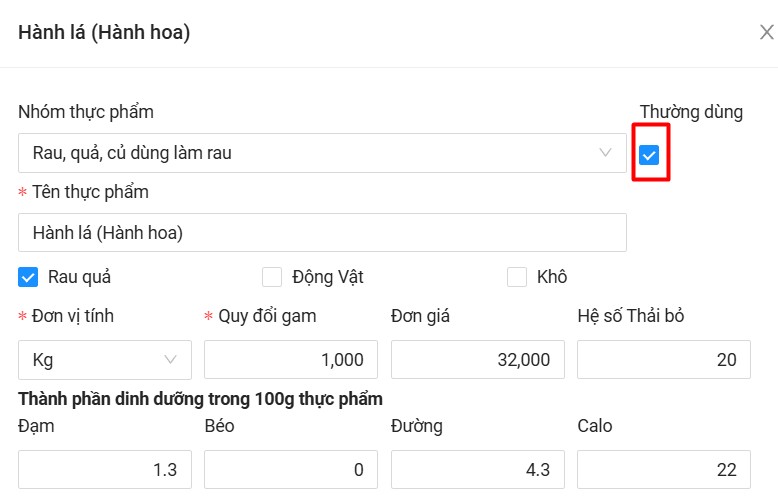Image resolution: width=778 pixels, height=498 pixels.
Task: Click the Đạm value field
Action: coord(104,469)
